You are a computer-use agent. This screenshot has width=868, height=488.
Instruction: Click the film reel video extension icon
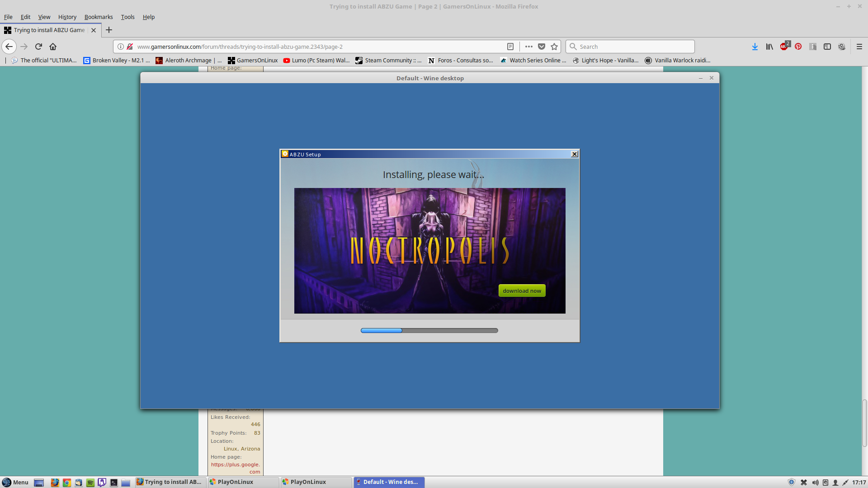click(x=842, y=47)
